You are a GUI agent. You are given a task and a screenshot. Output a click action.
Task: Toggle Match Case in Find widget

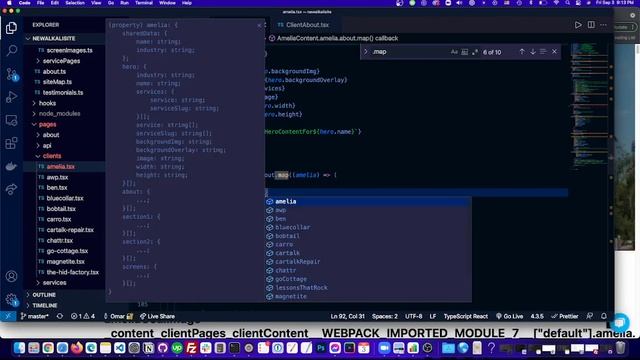(454, 52)
